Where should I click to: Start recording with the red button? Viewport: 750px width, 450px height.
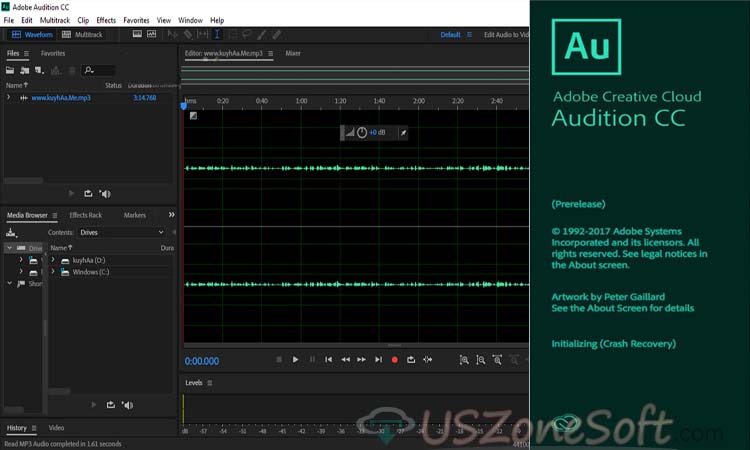click(395, 360)
